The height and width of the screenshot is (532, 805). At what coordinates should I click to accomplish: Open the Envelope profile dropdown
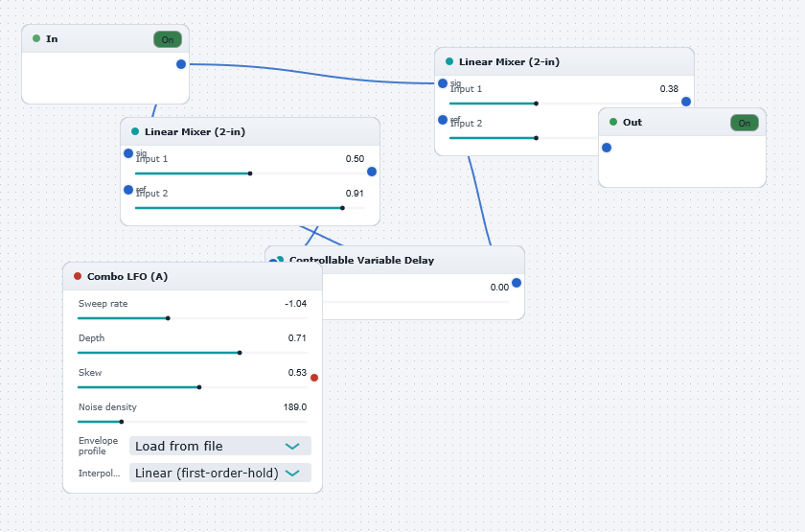tap(220, 446)
